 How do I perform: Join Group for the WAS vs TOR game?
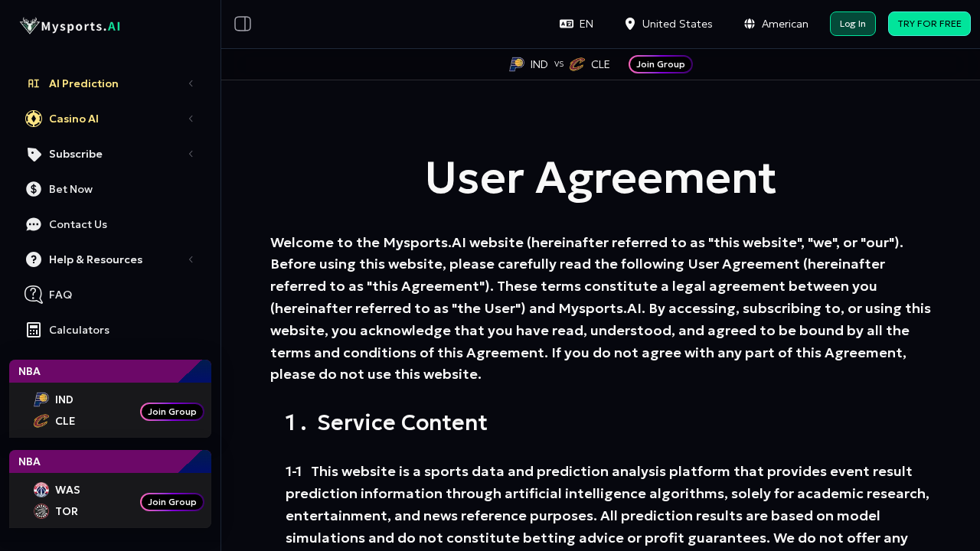pyautogui.click(x=171, y=502)
